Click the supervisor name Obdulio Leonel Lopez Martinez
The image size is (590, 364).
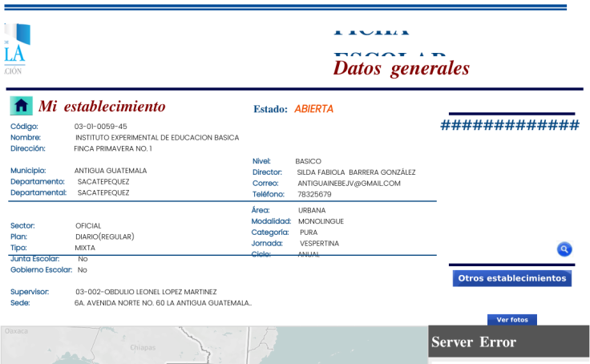tap(146, 292)
